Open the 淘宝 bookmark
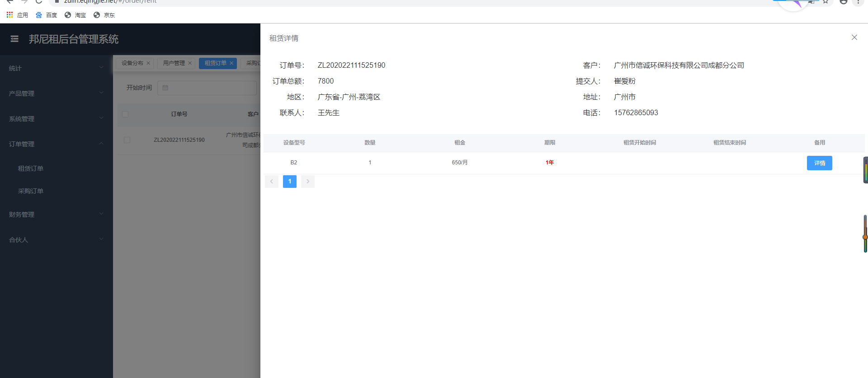 point(75,15)
